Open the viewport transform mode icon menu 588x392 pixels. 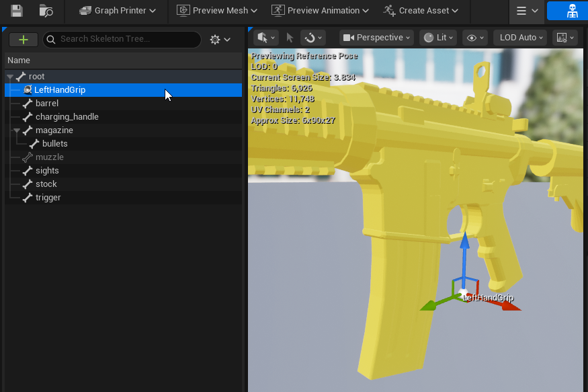coord(266,38)
